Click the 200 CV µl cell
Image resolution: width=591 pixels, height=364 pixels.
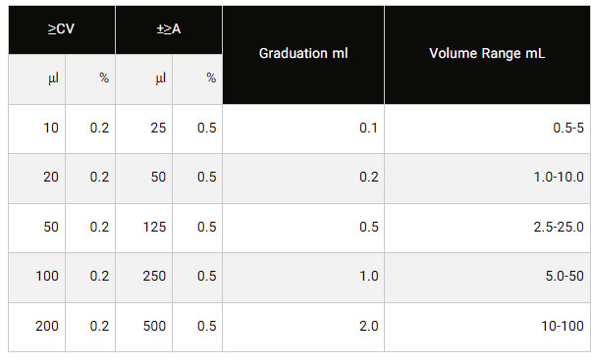(x=37, y=327)
